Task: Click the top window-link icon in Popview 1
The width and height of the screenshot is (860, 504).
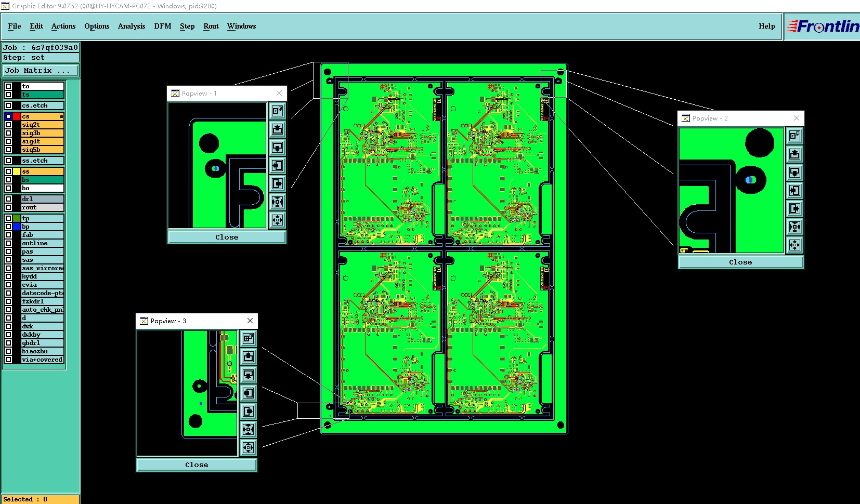Action: point(278,111)
